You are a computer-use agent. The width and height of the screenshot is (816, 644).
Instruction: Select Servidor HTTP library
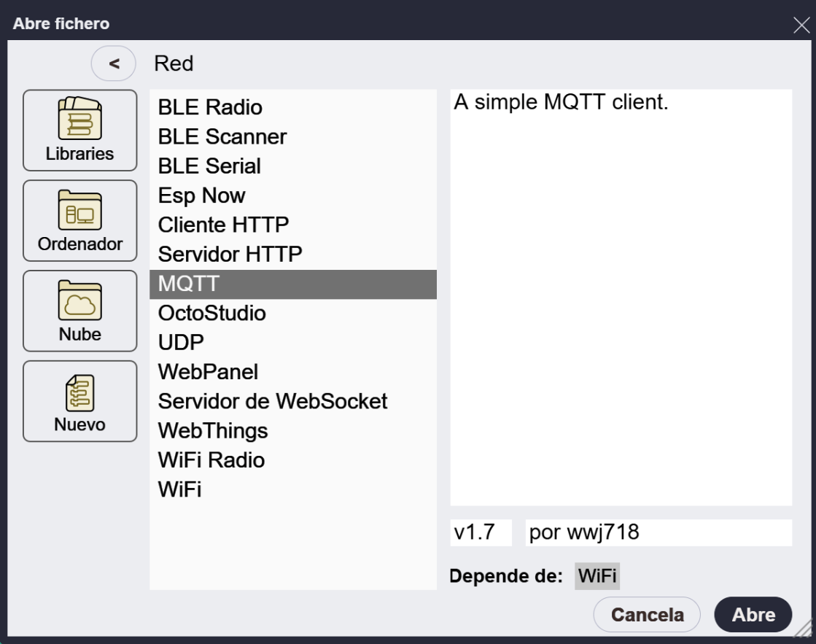point(293,255)
